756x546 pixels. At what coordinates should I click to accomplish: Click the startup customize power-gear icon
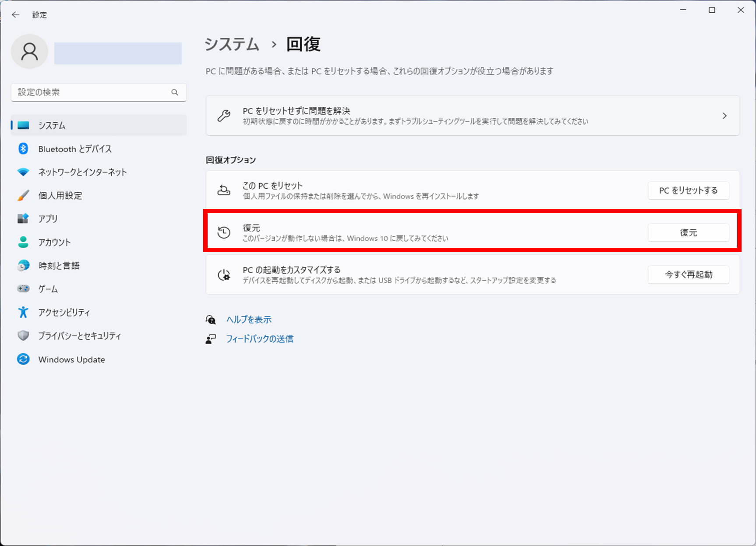(x=224, y=275)
